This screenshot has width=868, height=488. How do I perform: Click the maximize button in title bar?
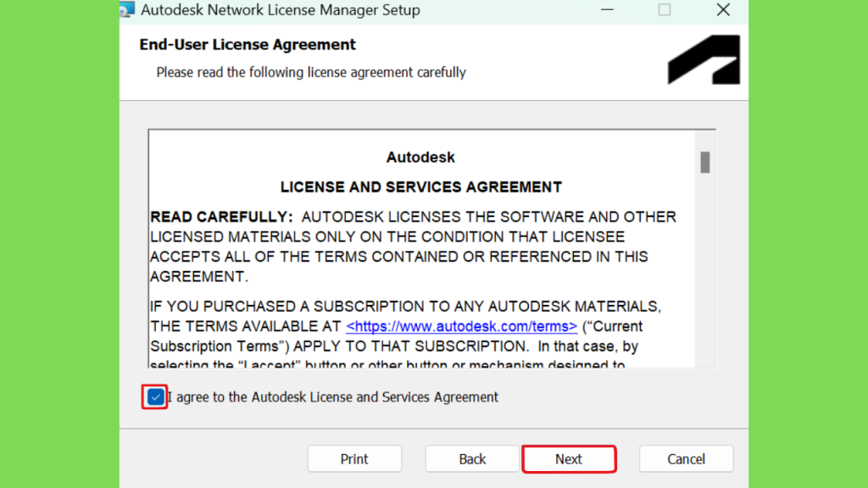[x=665, y=10]
